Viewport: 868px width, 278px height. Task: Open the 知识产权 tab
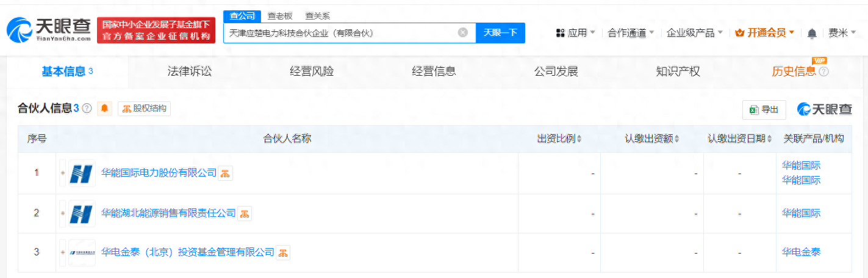pos(678,71)
